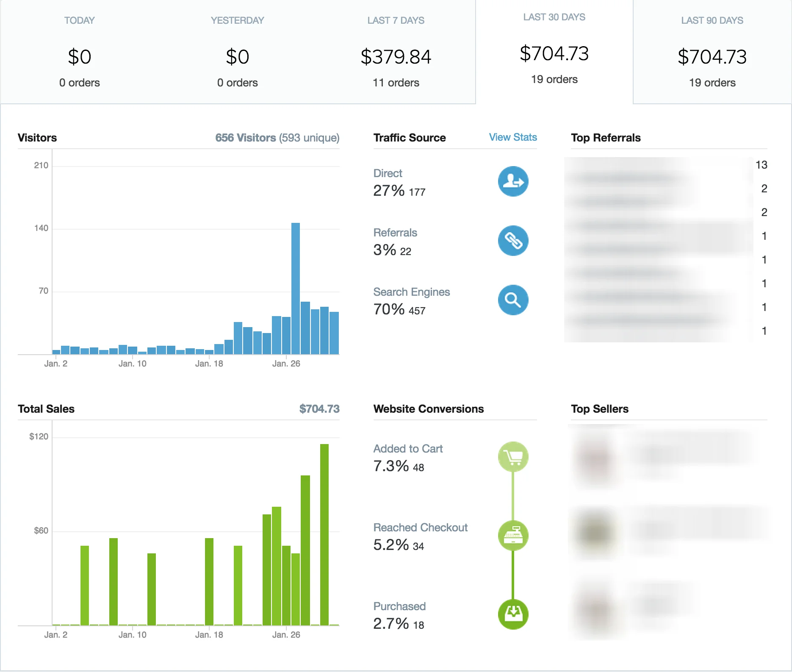
Task: Click the tallest green sales bar
Action: coord(324,534)
